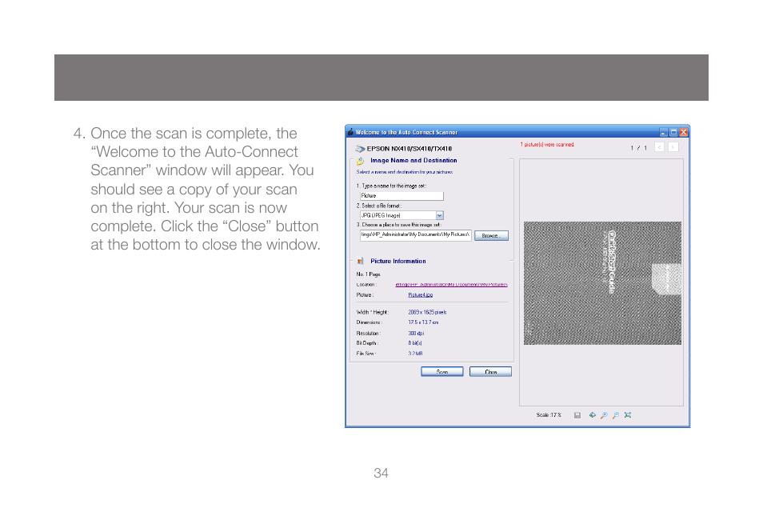Click the 'No. 1 Page' text
The width and height of the screenshot is (763, 532).
coord(369,274)
